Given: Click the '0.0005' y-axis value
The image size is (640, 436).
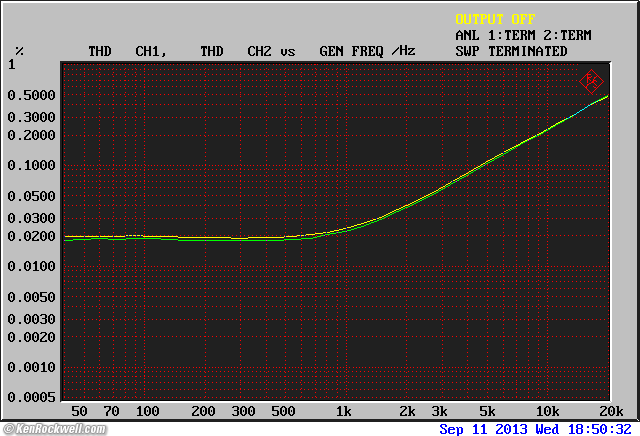Looking at the screenshot, I should click(x=31, y=397).
